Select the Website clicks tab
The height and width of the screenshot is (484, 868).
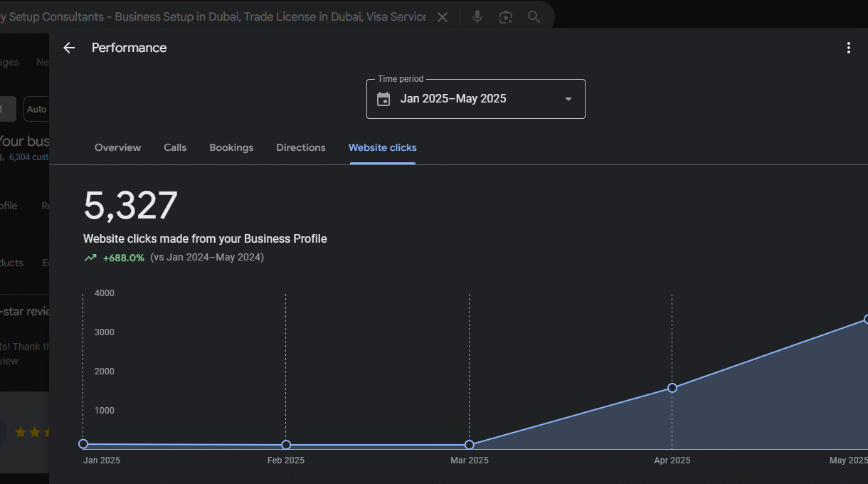[x=383, y=147]
